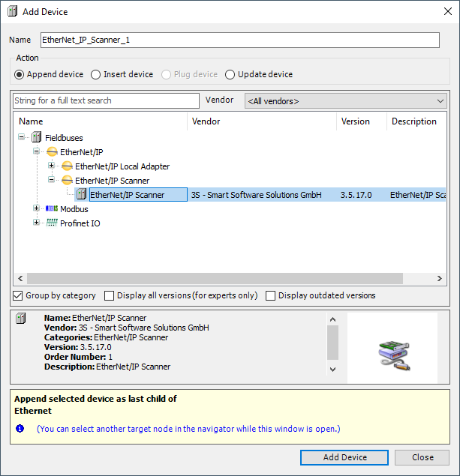Click the EtherNet/IP folder icon

point(52,152)
